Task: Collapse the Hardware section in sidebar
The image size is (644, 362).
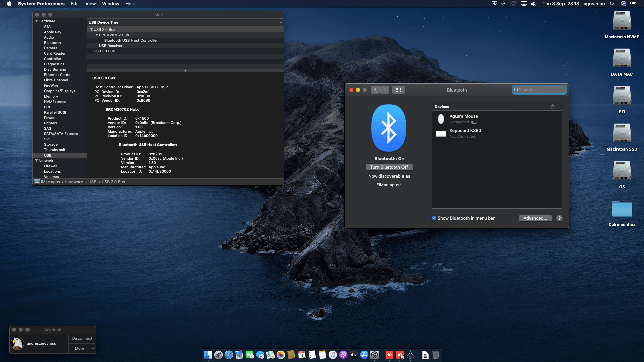Action: click(36, 21)
